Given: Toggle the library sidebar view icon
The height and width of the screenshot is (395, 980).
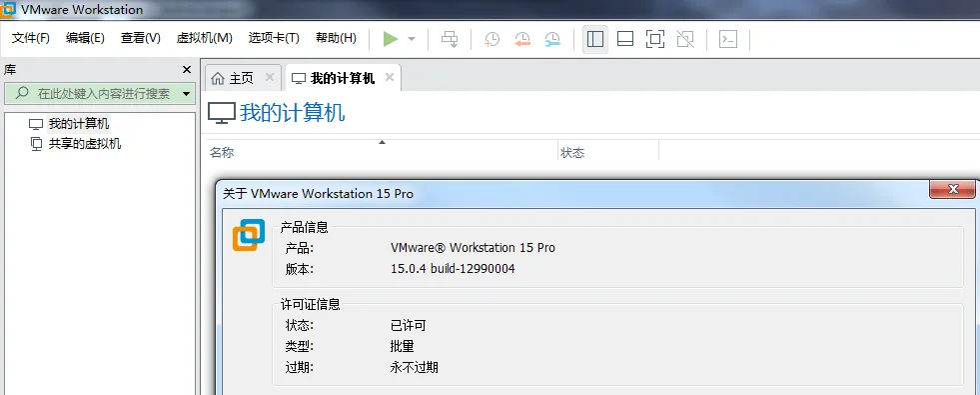Looking at the screenshot, I should (595, 39).
